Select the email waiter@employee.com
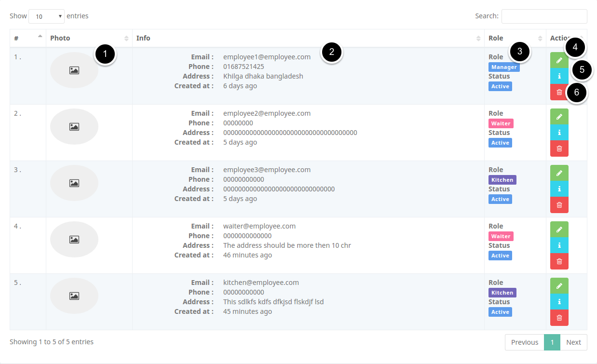This screenshot has width=597, height=364. [259, 226]
